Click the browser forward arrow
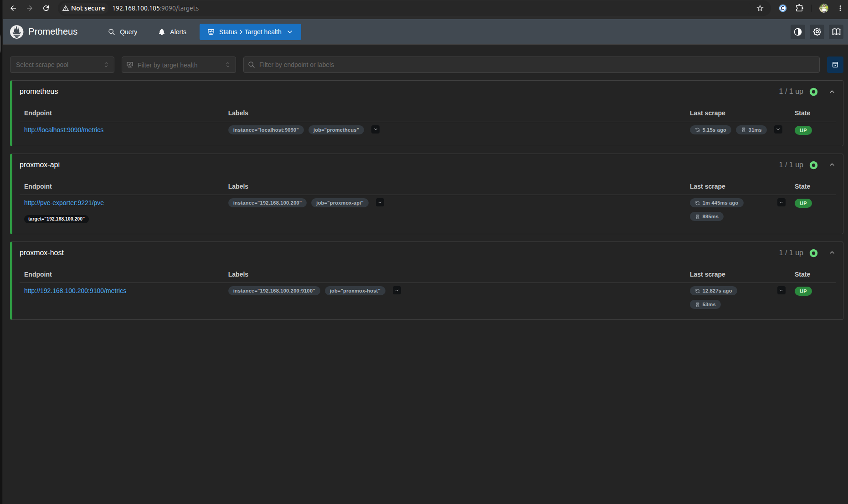Image resolution: width=848 pixels, height=504 pixels. pos(30,8)
